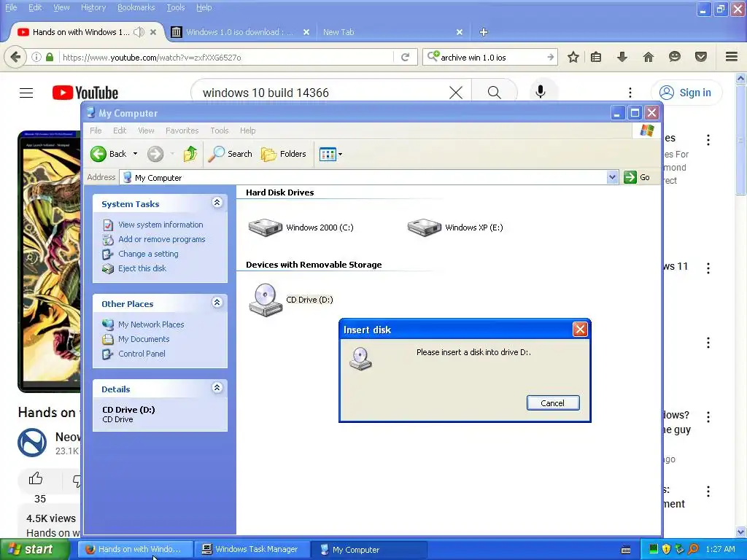Save to Pocket icon

(x=701, y=57)
